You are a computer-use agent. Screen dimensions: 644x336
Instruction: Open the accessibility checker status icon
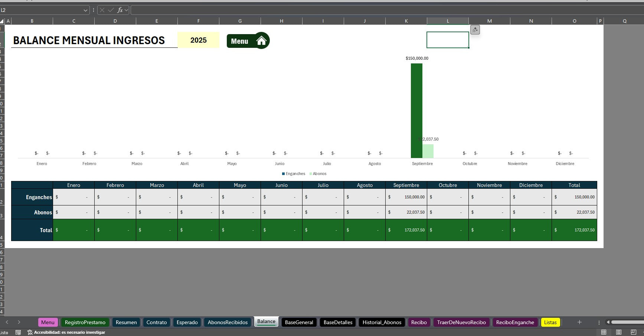coord(30,332)
